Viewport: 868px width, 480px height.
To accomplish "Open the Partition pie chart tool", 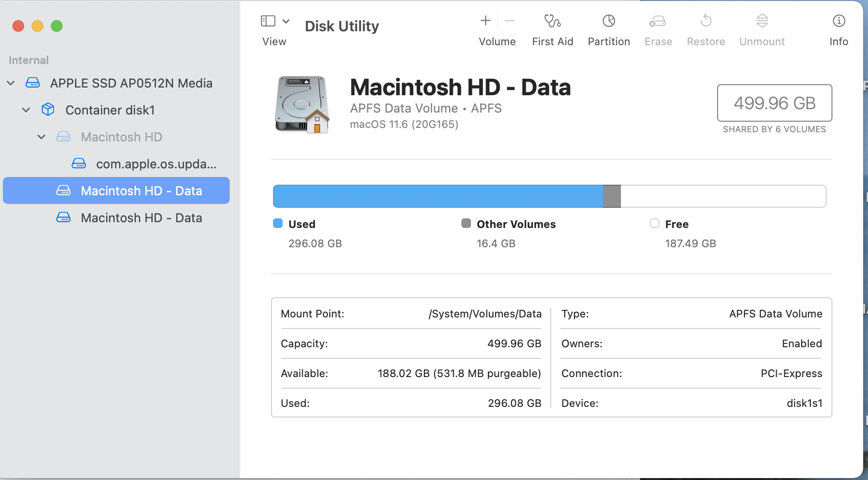I will (608, 21).
